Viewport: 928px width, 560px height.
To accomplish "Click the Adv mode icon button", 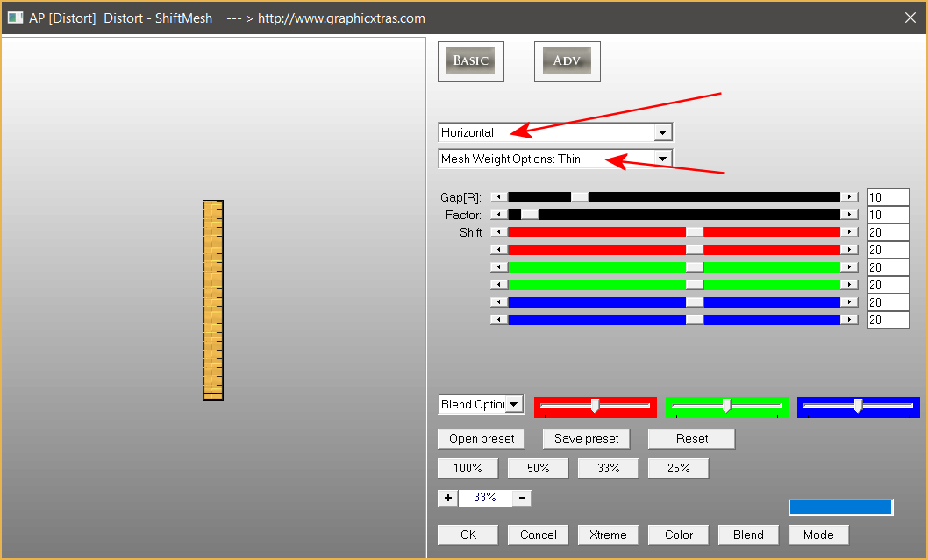I will coord(567,61).
